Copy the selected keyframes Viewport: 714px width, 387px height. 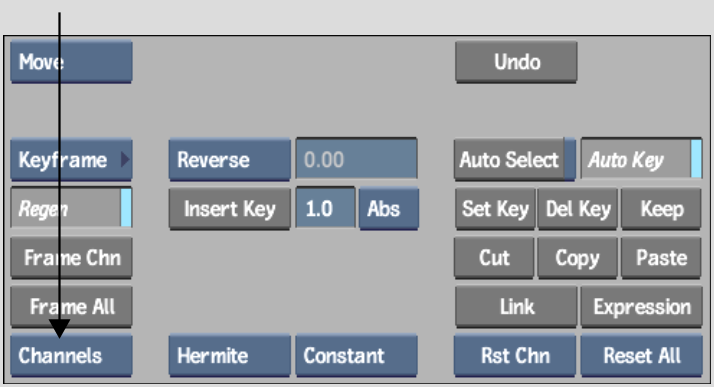coord(577,257)
